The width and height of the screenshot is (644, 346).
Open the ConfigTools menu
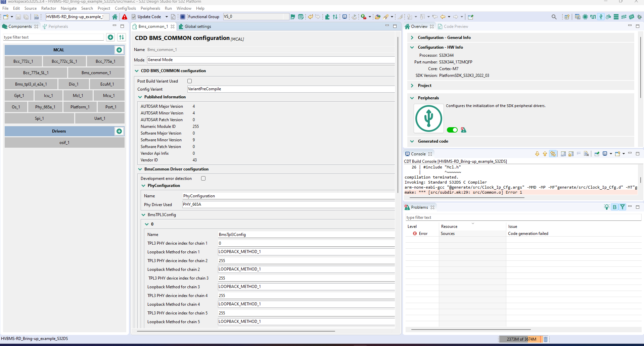(x=125, y=8)
